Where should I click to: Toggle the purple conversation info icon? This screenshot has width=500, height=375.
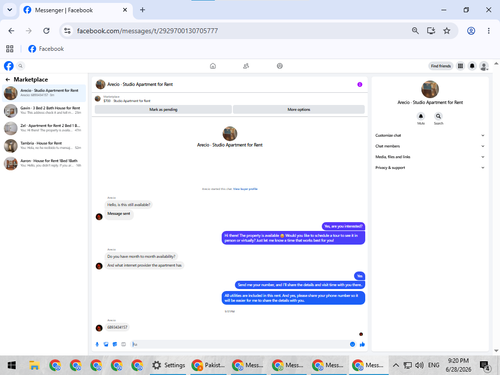click(x=360, y=84)
